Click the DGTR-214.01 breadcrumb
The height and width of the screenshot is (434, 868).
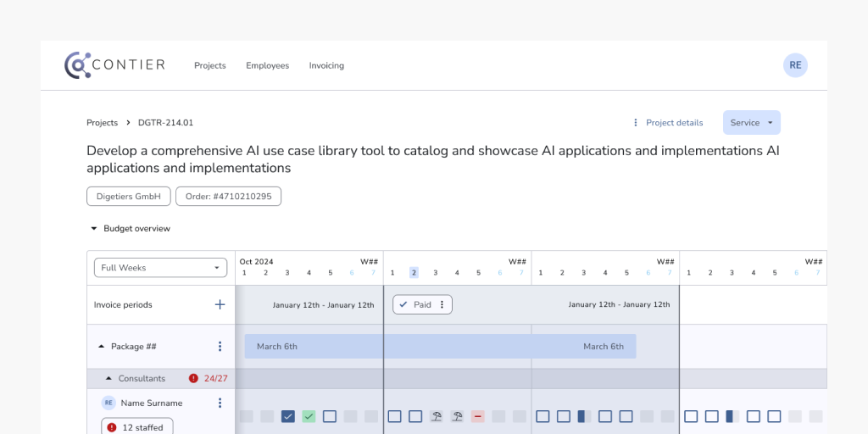click(165, 123)
